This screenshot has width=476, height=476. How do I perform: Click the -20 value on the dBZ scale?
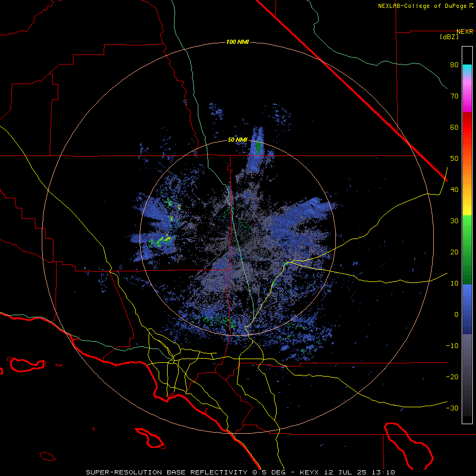pos(452,377)
